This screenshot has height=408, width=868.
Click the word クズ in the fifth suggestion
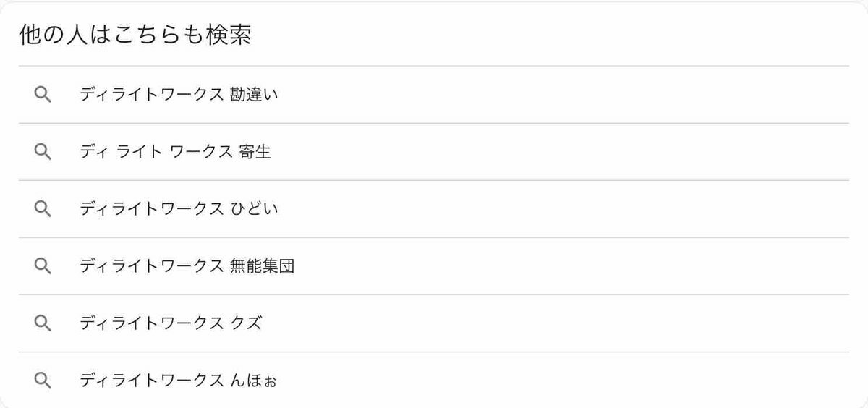(x=246, y=323)
